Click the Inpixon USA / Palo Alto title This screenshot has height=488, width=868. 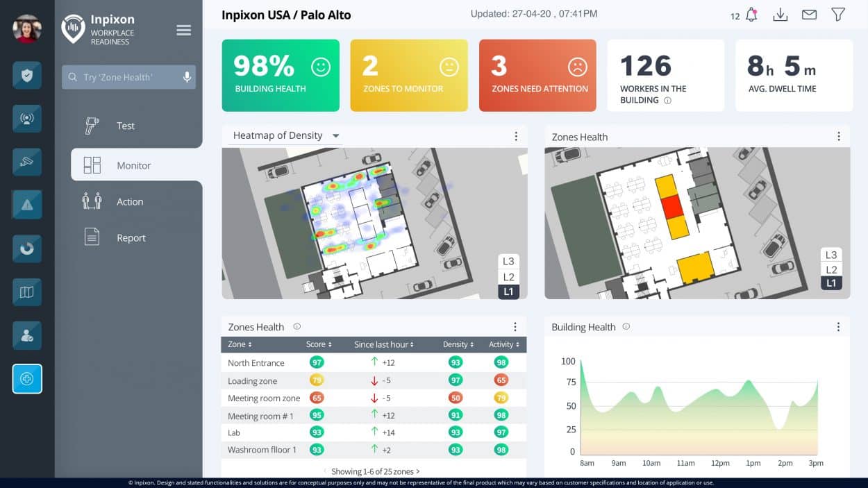(x=286, y=15)
